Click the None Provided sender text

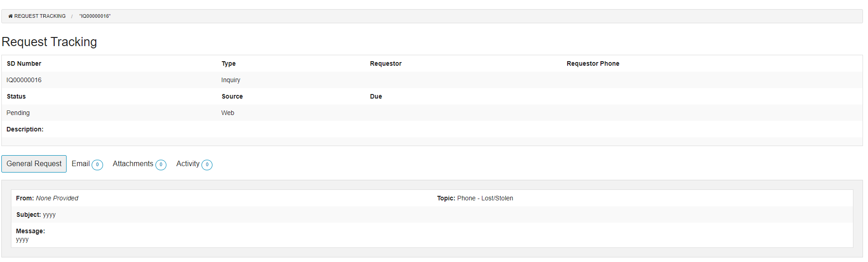tap(57, 198)
